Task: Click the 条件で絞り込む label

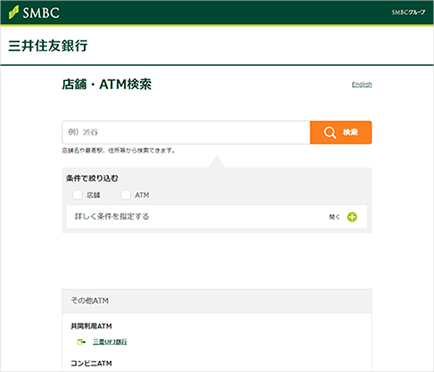Action: coord(92,178)
